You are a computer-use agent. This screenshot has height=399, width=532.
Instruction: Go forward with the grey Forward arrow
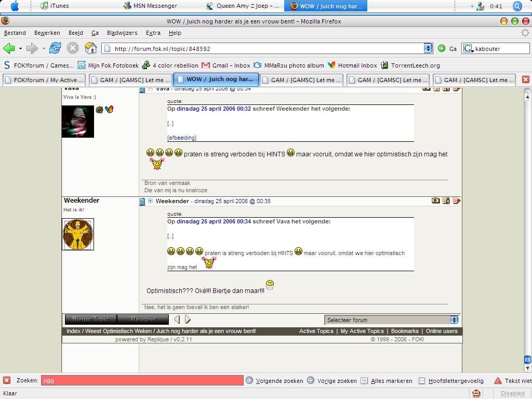click(32, 48)
